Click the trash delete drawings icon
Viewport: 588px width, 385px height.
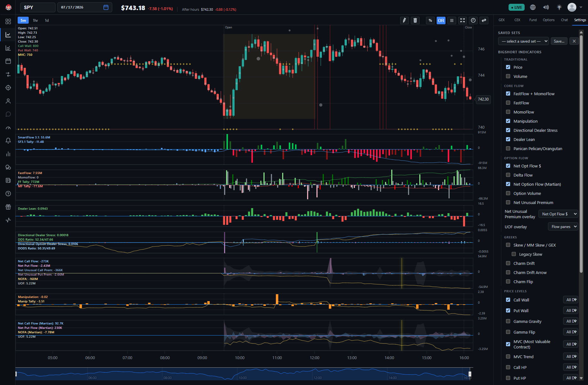click(415, 20)
